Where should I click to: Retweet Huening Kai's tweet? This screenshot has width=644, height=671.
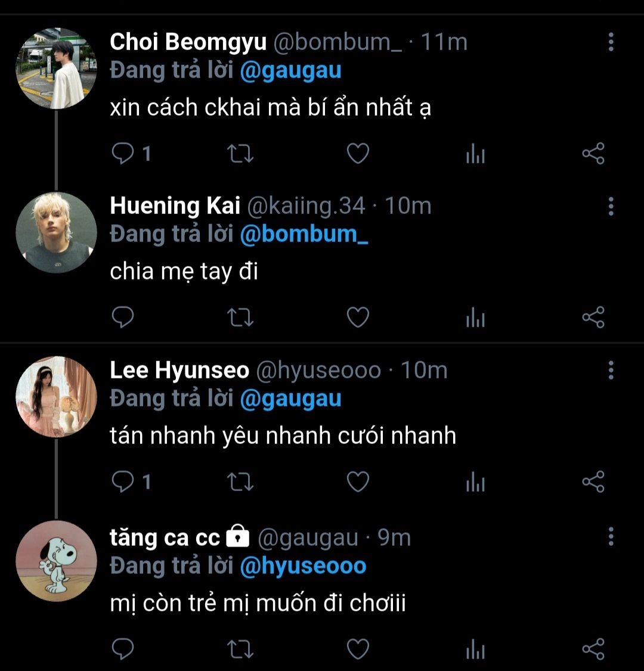point(241,318)
